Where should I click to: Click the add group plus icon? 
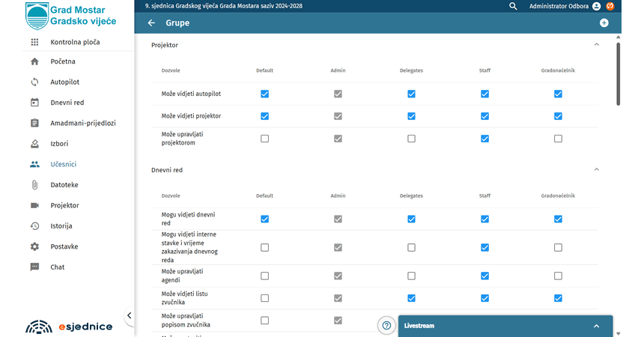[604, 23]
